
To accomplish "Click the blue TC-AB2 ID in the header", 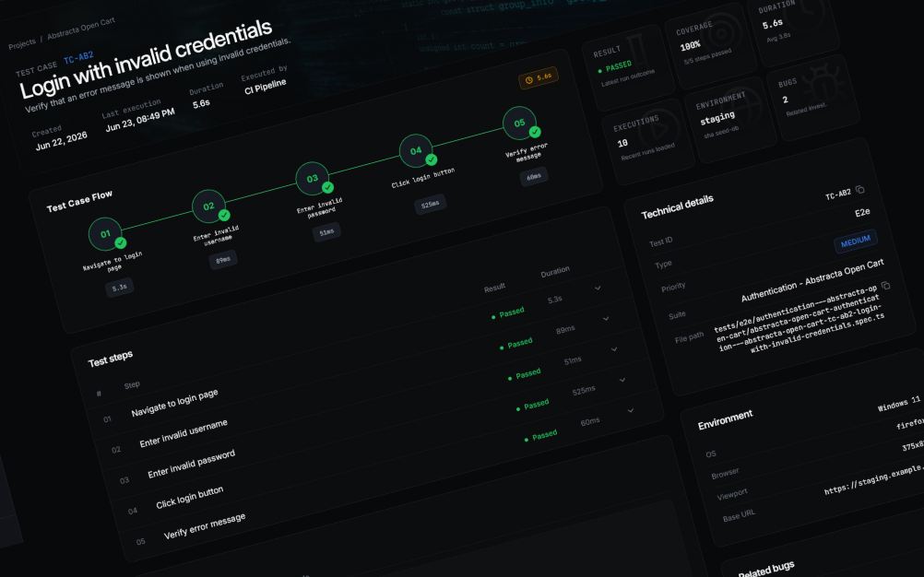I will [x=78, y=58].
